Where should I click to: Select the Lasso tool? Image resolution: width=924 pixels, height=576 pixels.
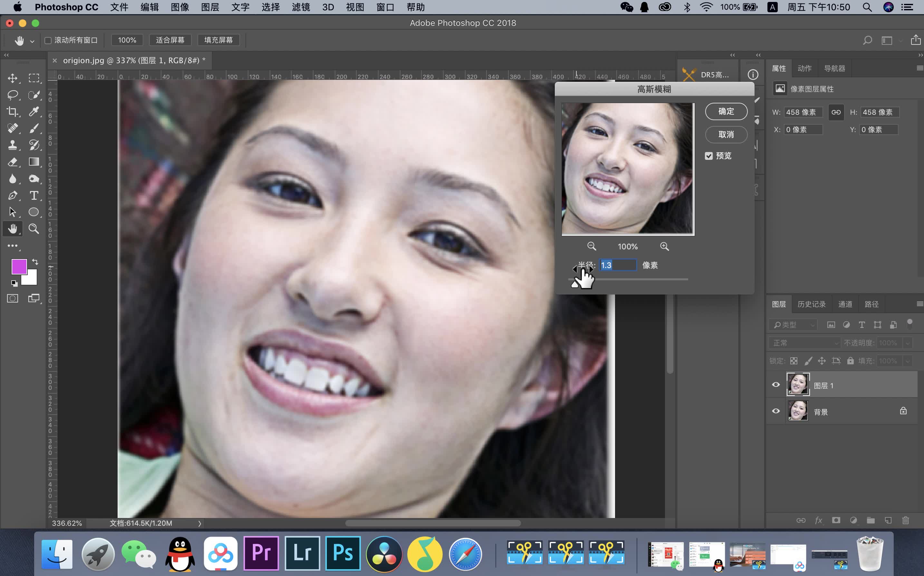13,95
